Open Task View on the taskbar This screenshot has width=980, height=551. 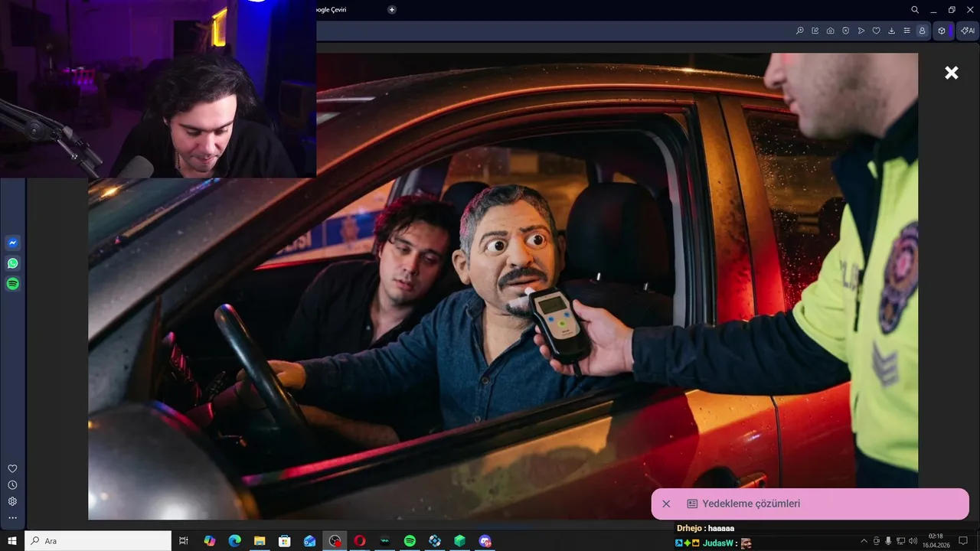pyautogui.click(x=184, y=541)
